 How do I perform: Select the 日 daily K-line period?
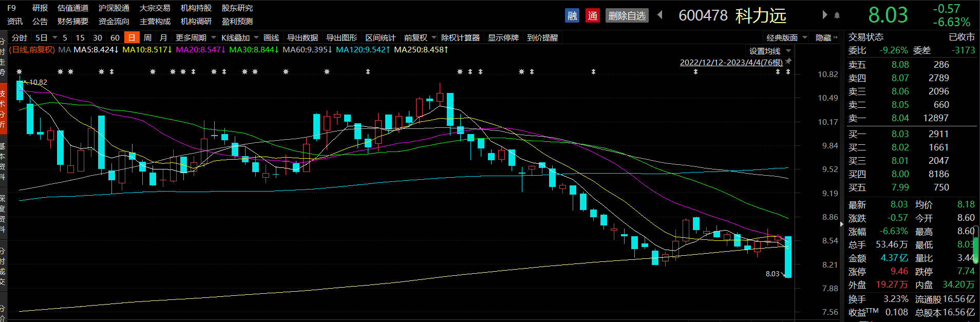(x=132, y=37)
